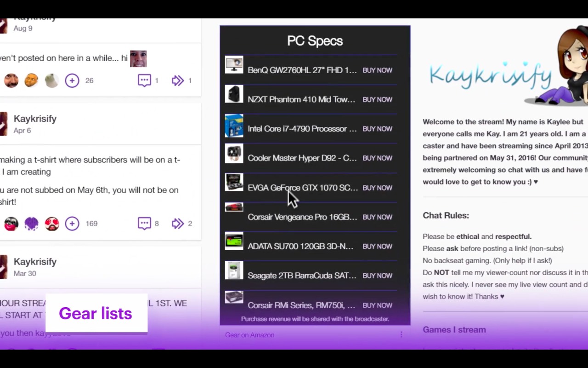Click the first emote reaction on Aug 9 post
Screen dimensions: 588x368
click(11, 80)
